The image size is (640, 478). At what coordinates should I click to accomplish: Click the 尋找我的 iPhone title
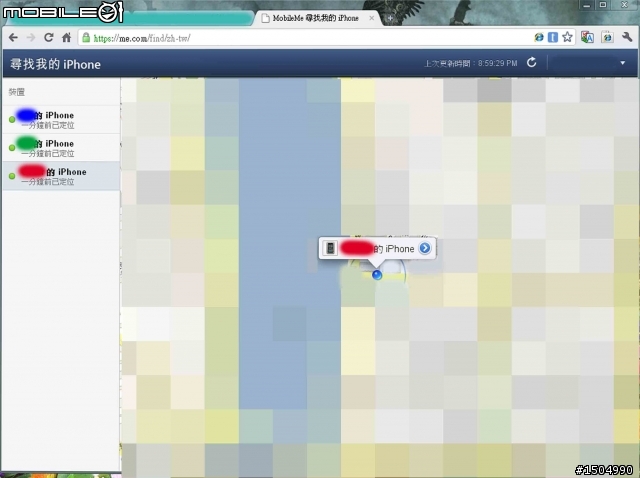click(x=56, y=64)
